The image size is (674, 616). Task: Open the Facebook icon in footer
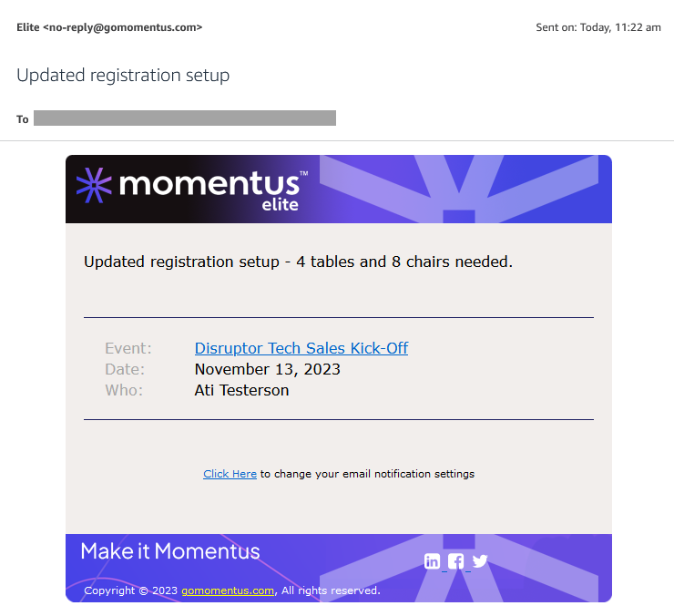click(x=455, y=561)
